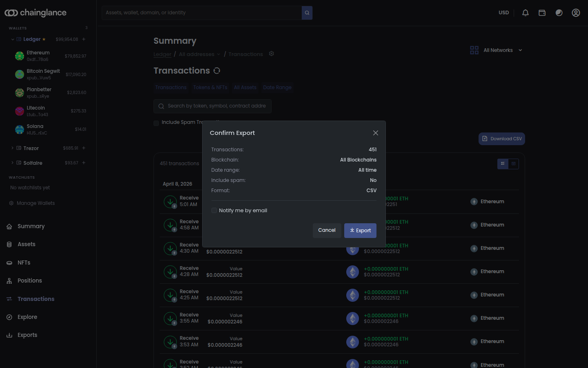Screen dimensions: 588x368
Task: Go to Summary in the sidebar
Action: coord(31,226)
